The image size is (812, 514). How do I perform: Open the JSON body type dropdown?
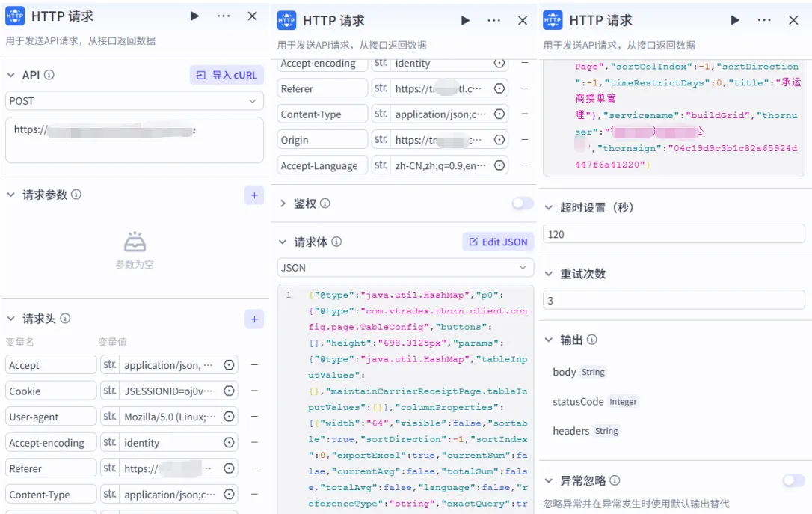pos(405,267)
